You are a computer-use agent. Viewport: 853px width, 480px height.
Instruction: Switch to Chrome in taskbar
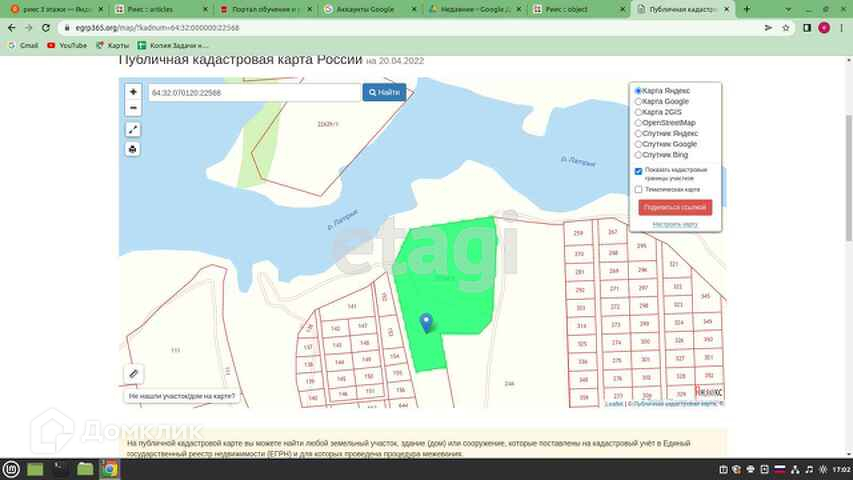(109, 469)
